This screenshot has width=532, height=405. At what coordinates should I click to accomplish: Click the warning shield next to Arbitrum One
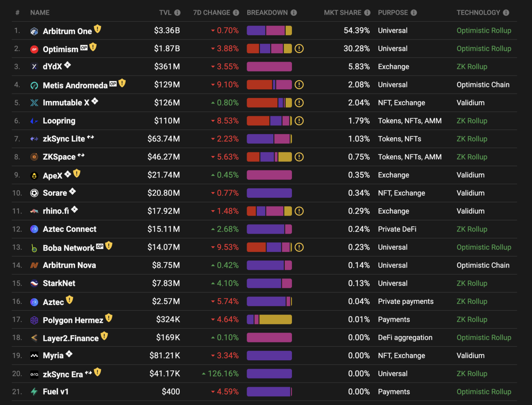[x=97, y=29]
